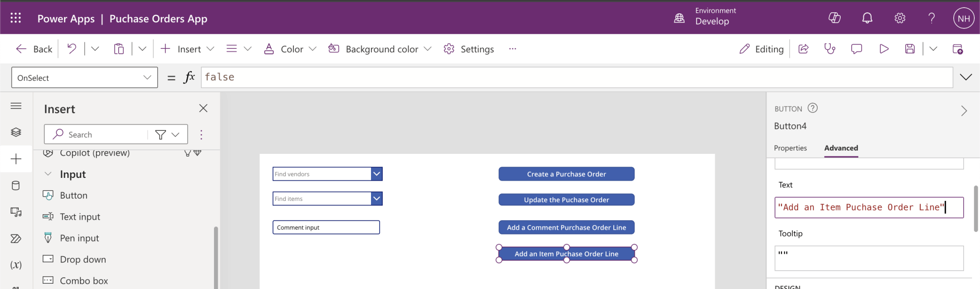The height and width of the screenshot is (289, 980).
Task: Open the Background color picker
Action: click(381, 49)
